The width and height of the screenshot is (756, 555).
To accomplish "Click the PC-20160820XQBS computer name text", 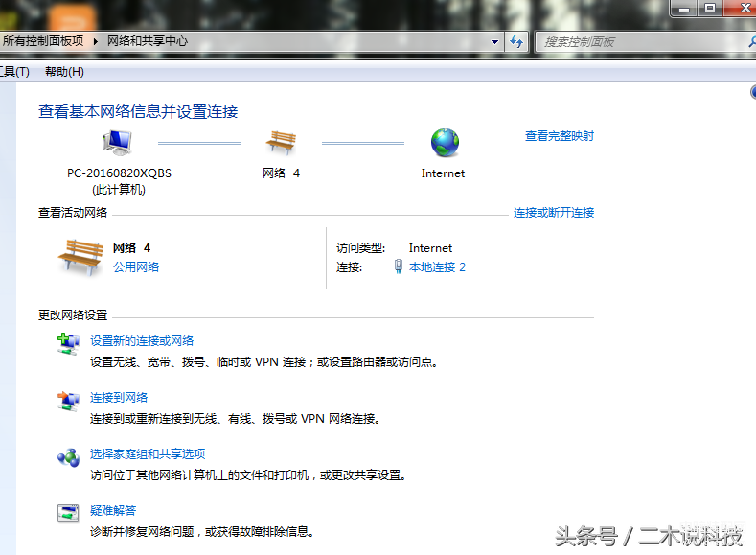I will (x=119, y=173).
